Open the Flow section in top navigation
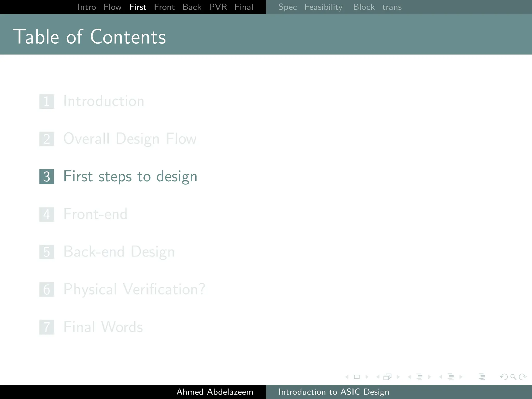This screenshot has width=532, height=399. pos(112,7)
